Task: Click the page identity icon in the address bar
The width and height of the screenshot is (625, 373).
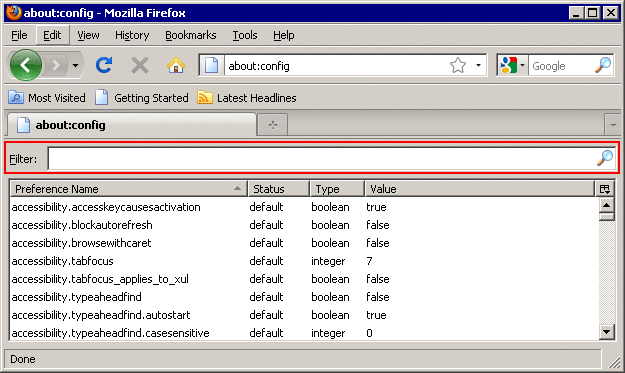Action: (212, 65)
